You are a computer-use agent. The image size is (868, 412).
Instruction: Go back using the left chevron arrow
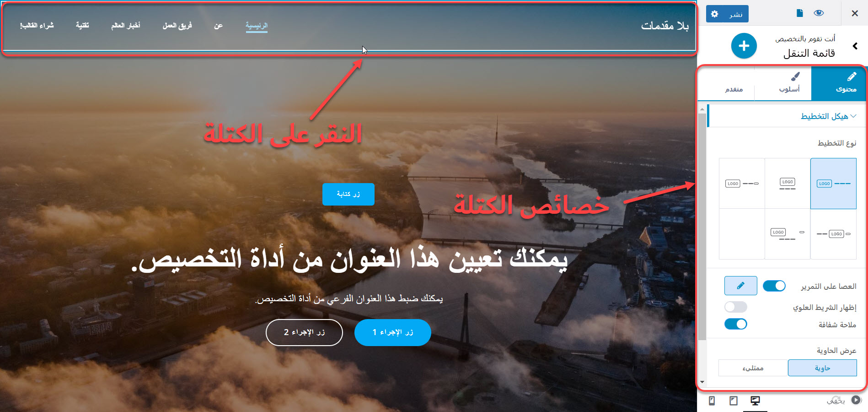point(855,46)
